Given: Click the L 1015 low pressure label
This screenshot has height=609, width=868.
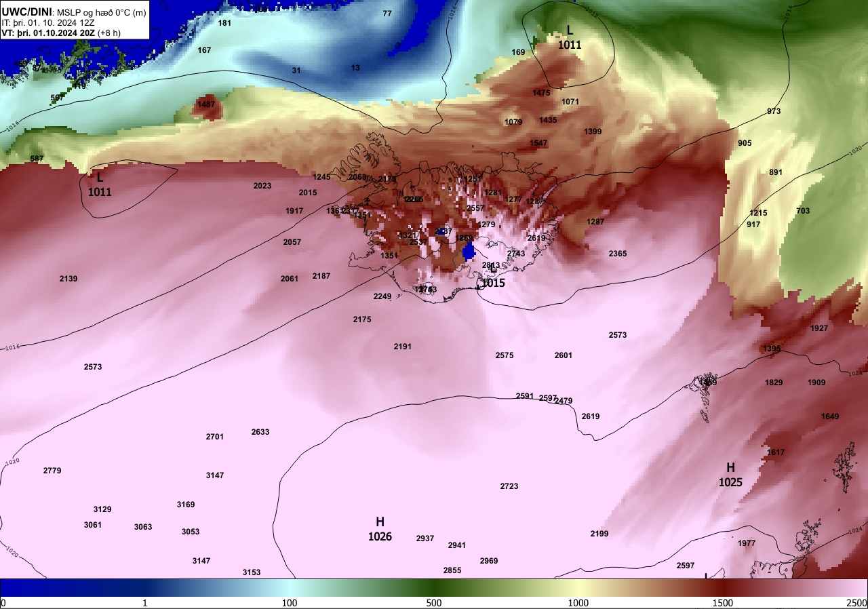Looking at the screenshot, I should click(x=493, y=277).
